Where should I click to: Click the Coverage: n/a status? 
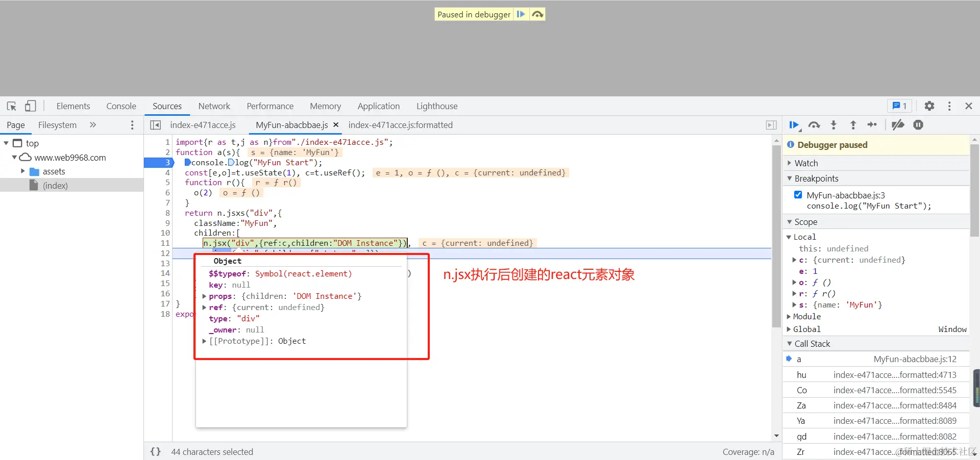(x=748, y=452)
